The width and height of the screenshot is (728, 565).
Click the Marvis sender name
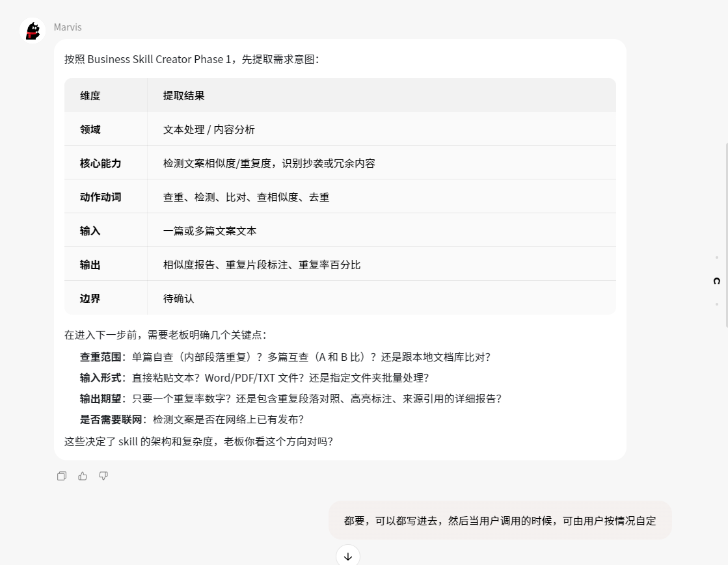tap(68, 27)
